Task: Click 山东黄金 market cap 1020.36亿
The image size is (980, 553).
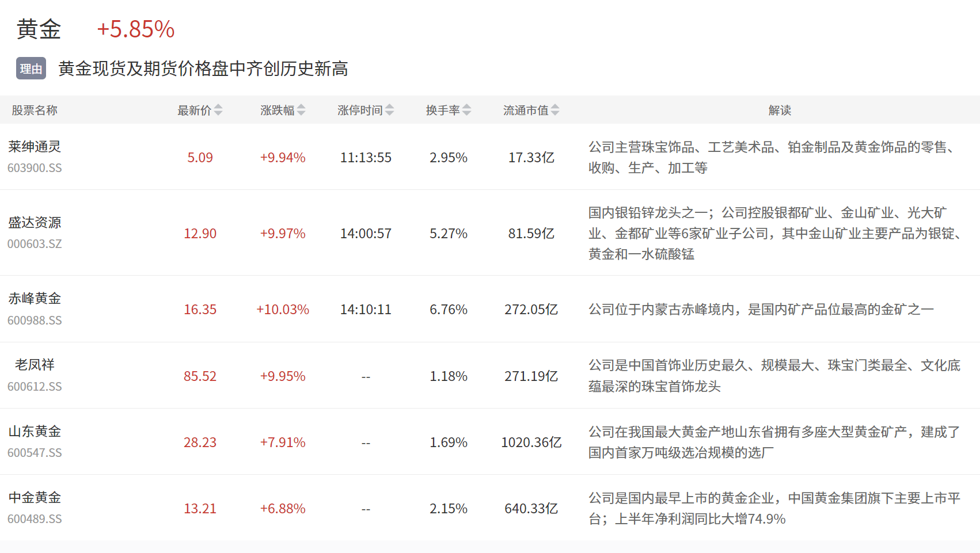Action: (531, 443)
